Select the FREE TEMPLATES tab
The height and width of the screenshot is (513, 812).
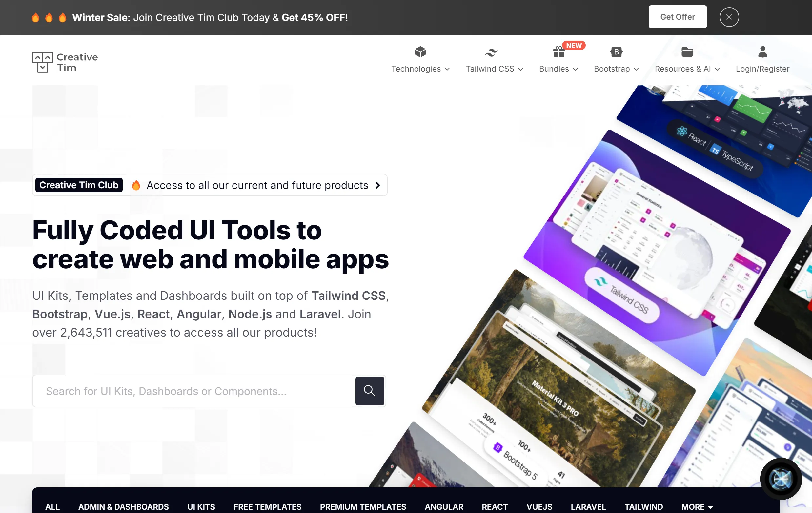click(x=267, y=506)
